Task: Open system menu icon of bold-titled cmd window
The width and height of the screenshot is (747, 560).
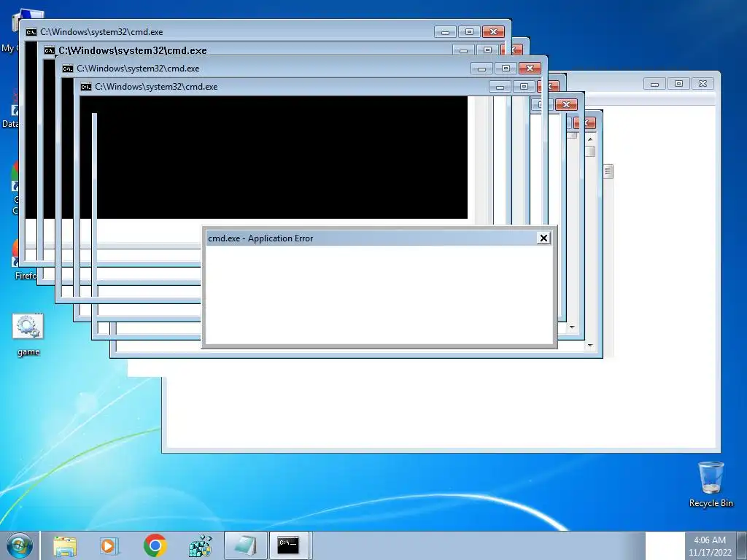Action: pyautogui.click(x=49, y=50)
